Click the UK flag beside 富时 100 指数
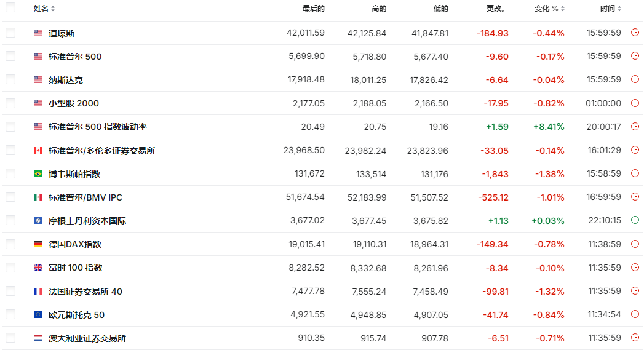The image size is (644, 350). click(38, 268)
